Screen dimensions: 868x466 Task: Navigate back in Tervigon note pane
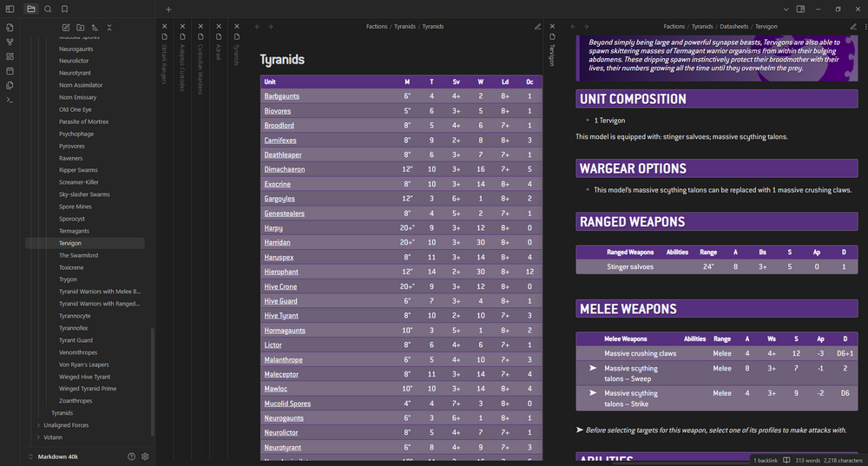573,27
